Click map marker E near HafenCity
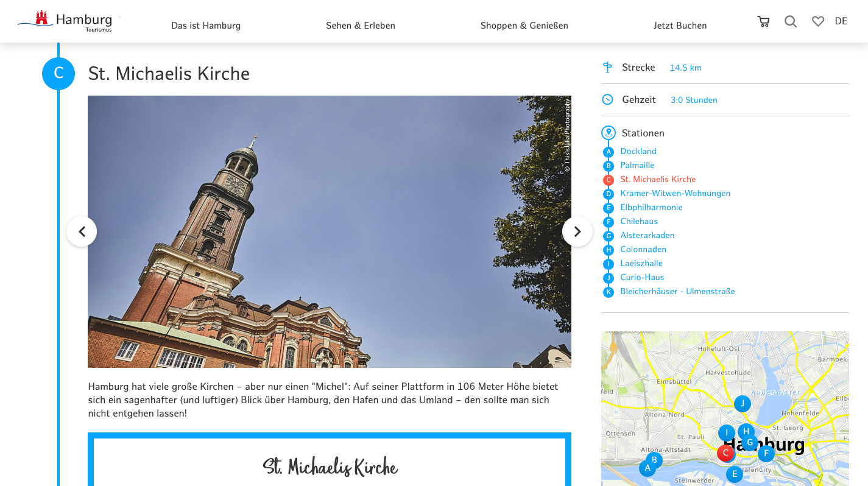Screen dimensions: 868x486 tap(735, 474)
